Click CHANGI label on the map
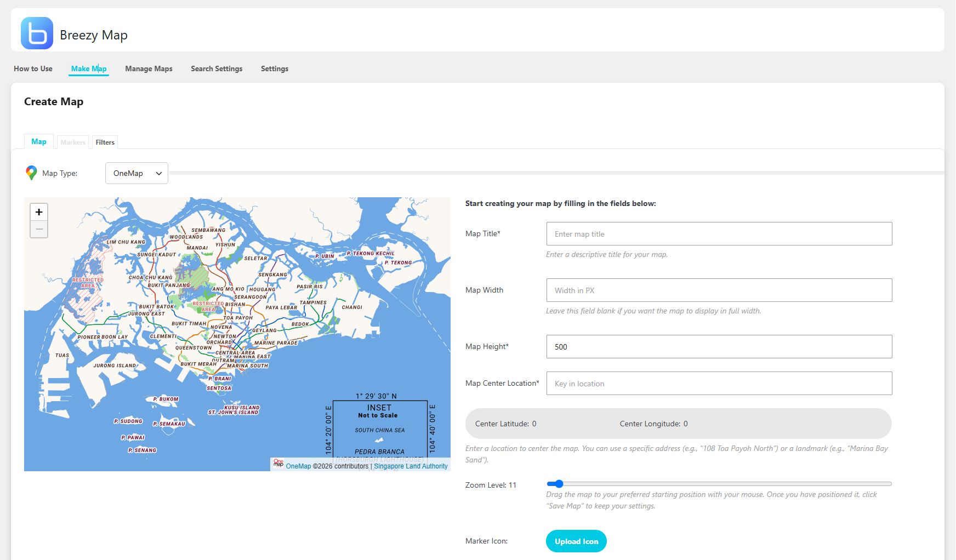The height and width of the screenshot is (560, 956). [352, 307]
